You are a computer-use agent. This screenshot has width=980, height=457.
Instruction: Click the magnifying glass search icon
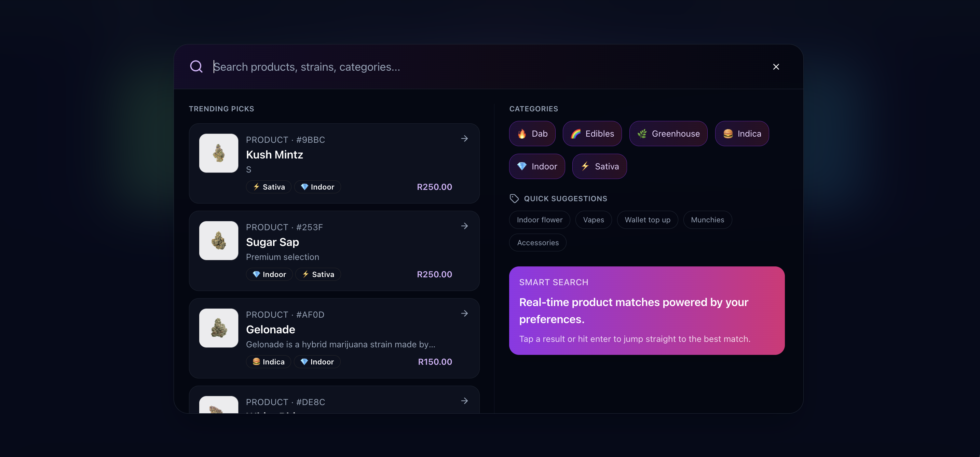(196, 67)
